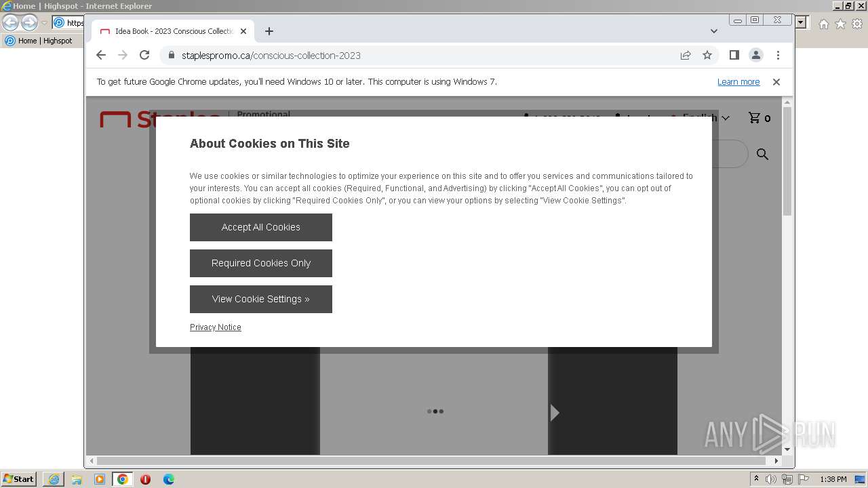Go forward in Chrome history
This screenshot has width=868, height=488.
click(123, 55)
